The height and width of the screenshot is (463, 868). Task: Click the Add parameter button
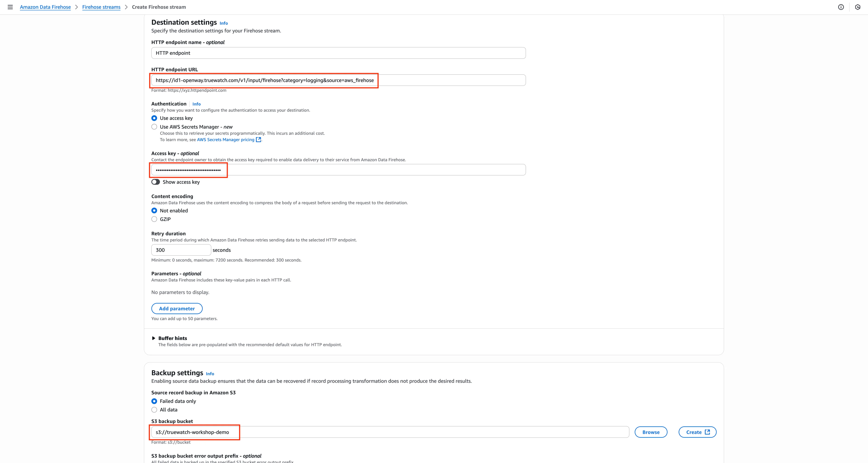coord(177,309)
